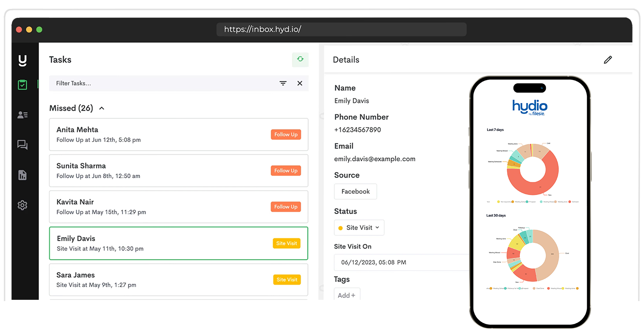Viewport: 644px width, 335px height.
Task: Click the Facebook source tag
Action: (355, 192)
